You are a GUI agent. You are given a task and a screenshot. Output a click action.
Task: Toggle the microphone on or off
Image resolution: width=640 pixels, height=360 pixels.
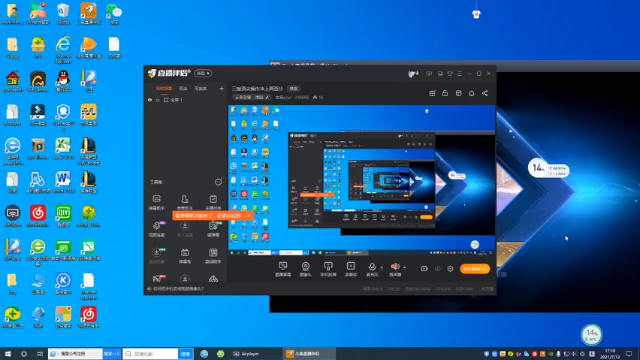coord(372,267)
